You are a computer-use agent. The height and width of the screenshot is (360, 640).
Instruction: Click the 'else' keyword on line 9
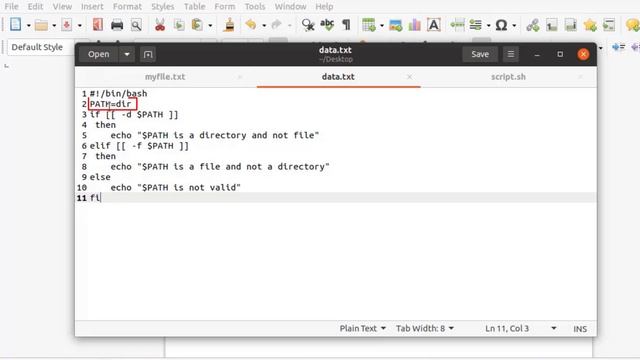100,177
